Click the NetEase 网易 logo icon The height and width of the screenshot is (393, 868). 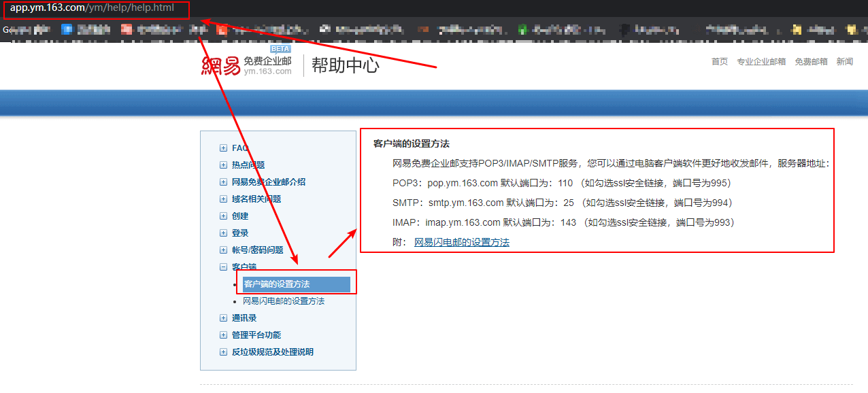click(x=221, y=66)
